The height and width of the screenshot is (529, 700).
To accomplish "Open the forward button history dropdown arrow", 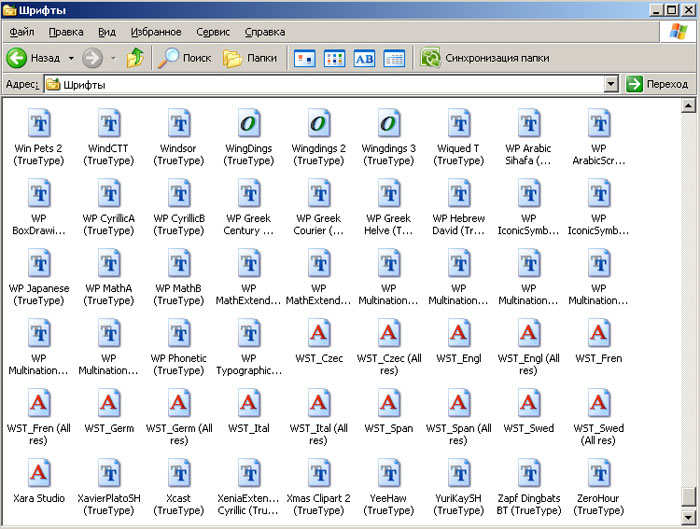I will coord(113,58).
